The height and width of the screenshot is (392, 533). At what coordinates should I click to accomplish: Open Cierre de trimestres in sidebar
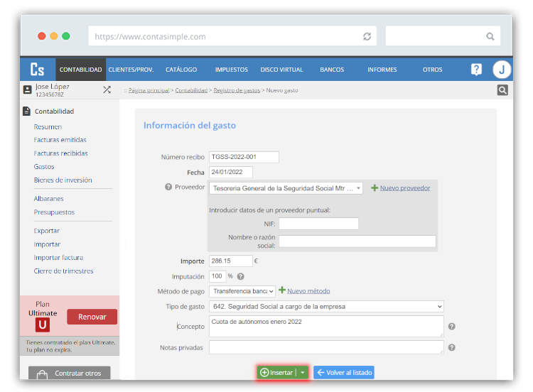63,271
